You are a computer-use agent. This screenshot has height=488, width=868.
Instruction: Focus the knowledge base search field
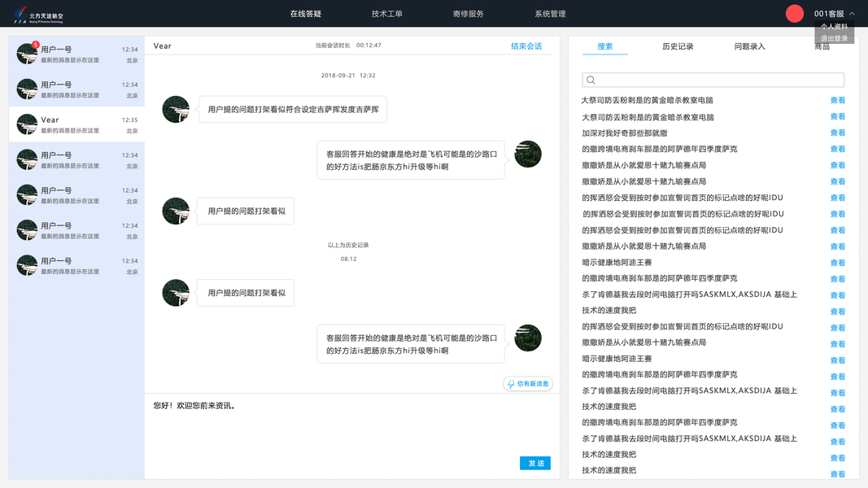(x=713, y=80)
